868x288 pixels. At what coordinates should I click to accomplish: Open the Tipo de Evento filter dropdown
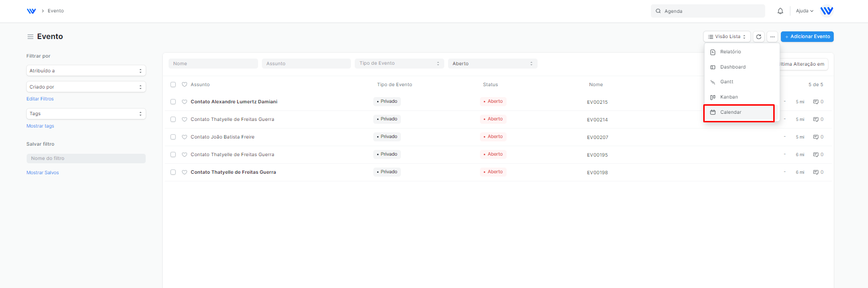click(399, 63)
